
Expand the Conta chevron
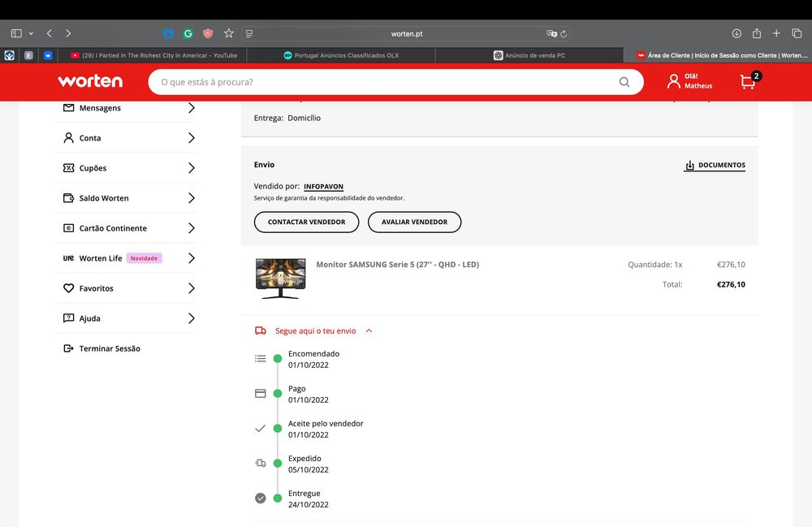(x=191, y=138)
